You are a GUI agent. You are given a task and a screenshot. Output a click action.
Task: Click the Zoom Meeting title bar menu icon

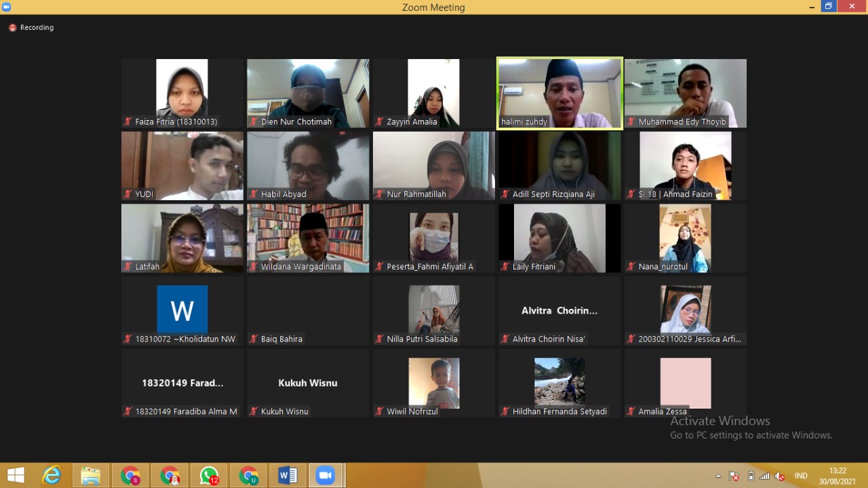(7, 7)
